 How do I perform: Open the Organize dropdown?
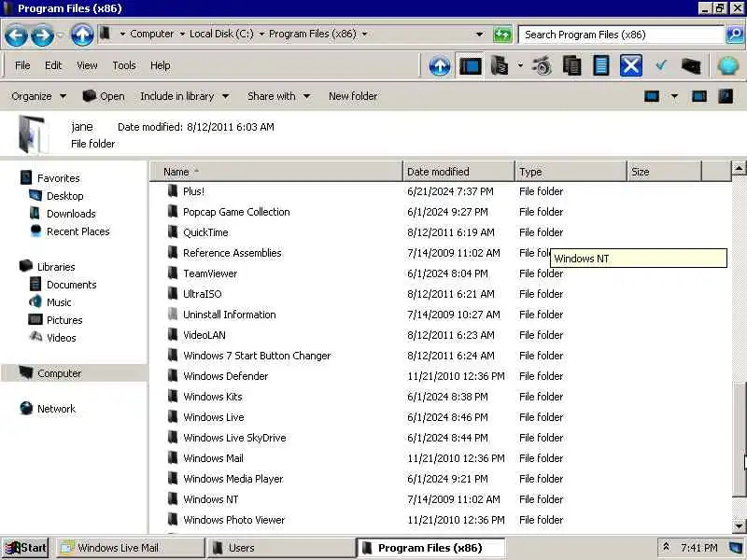pyautogui.click(x=39, y=97)
